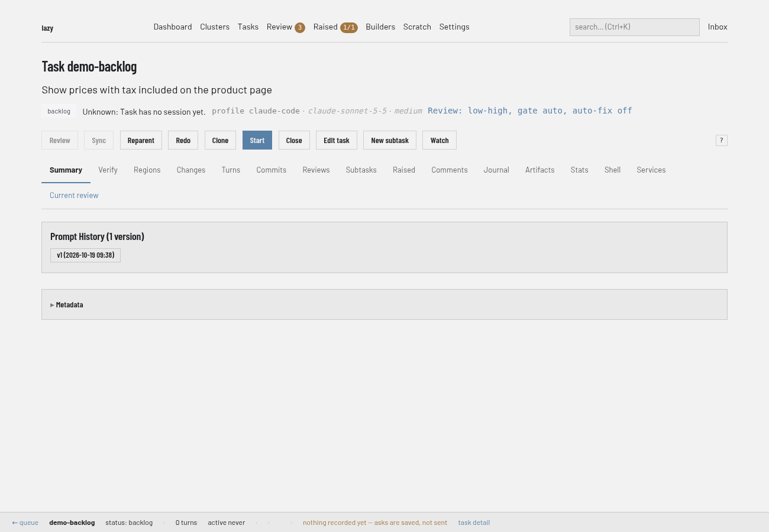Open the Stats tab
The image size is (769, 532).
[x=580, y=170]
